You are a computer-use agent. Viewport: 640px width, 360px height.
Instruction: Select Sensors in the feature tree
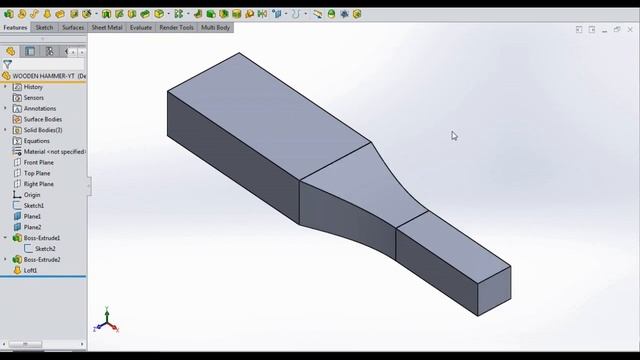[x=28, y=98]
